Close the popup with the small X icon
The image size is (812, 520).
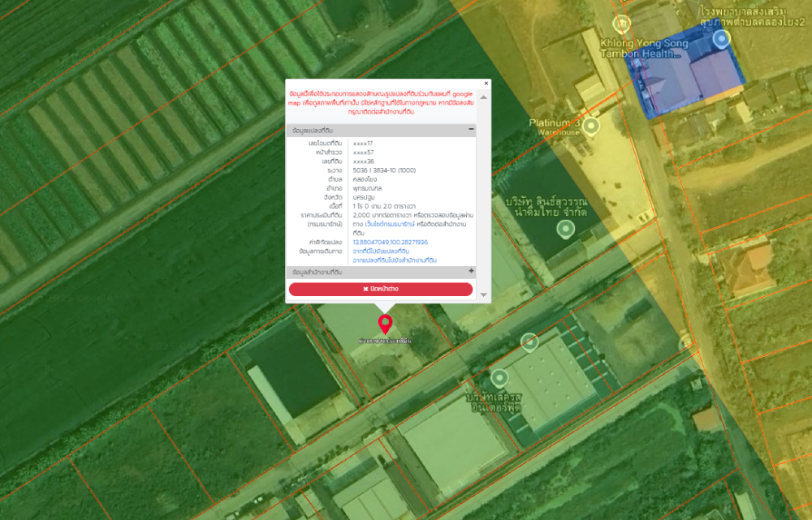click(486, 83)
